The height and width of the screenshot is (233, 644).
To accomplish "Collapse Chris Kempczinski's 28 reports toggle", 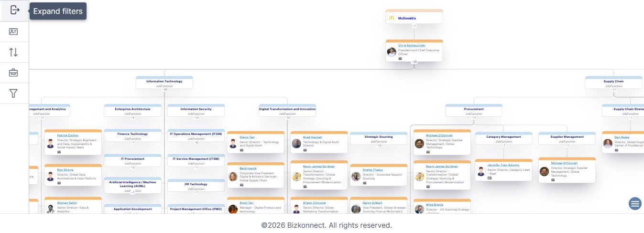I will tap(415, 62).
